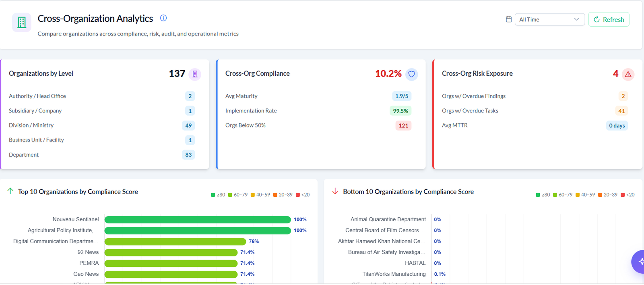Screen dimensions: 644x285
Task: Click the Subsidiary / Company count badge
Action: point(190,111)
